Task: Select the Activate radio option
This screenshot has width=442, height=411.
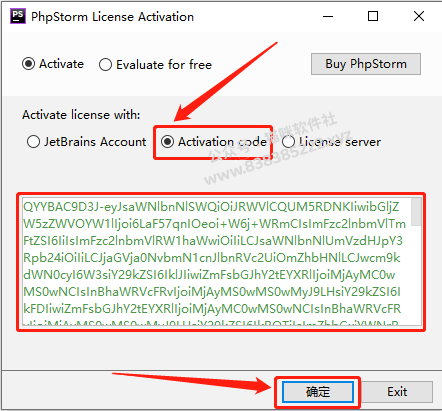Action: (53, 64)
